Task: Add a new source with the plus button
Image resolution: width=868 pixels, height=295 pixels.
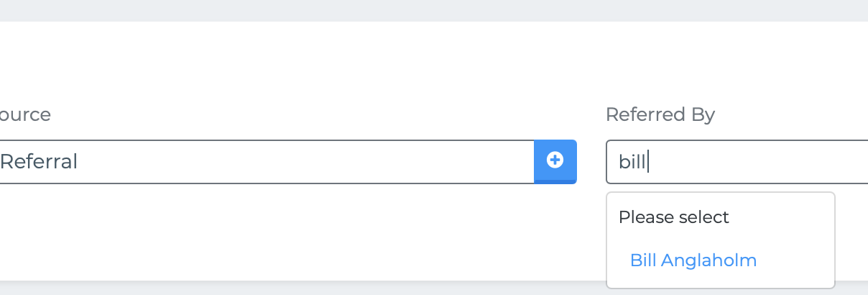Action: coord(555,161)
